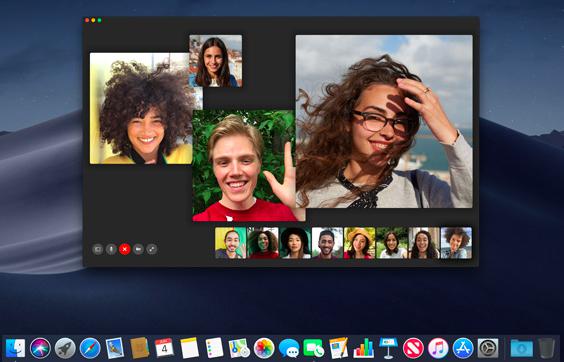Image resolution: width=564 pixels, height=362 pixels.
Task: Open Notes icon in Dock
Action: pyautogui.click(x=190, y=348)
